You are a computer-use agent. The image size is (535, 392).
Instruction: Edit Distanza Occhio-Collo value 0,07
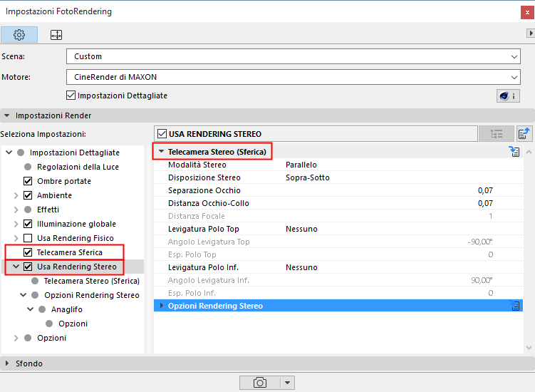(x=485, y=204)
